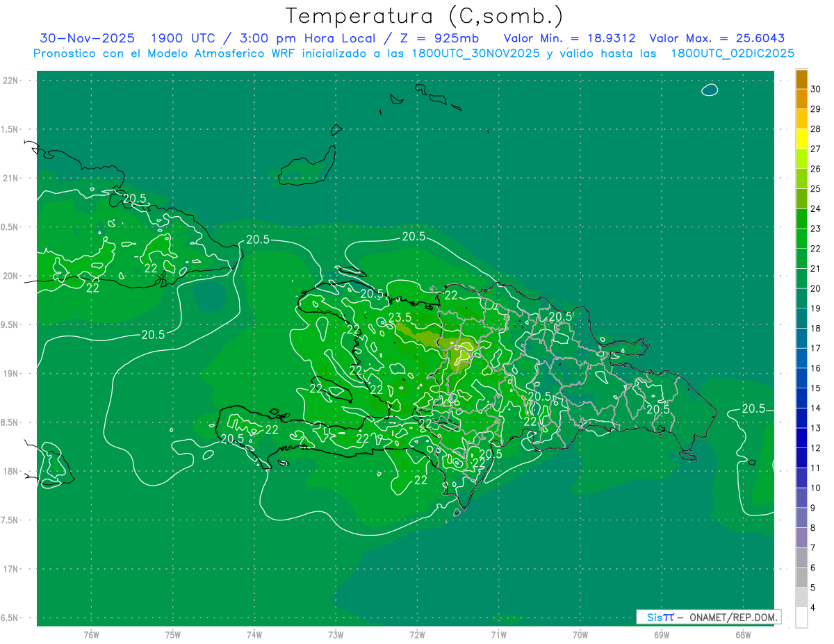Click the "68W" longitude axis label
The image size is (834, 644).
(742, 635)
